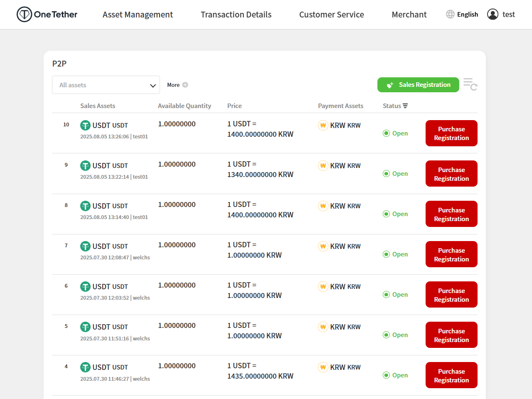Click the user profile avatar icon

click(493, 15)
